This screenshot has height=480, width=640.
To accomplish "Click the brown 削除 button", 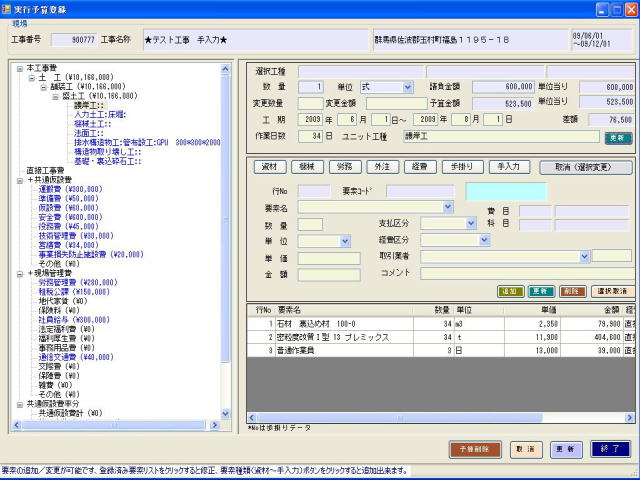I will point(573,291).
